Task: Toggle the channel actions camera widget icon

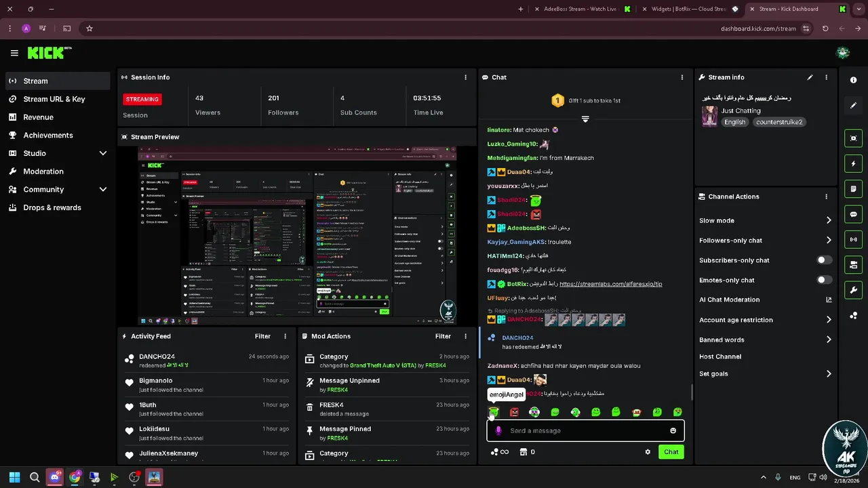Action: coord(853,264)
